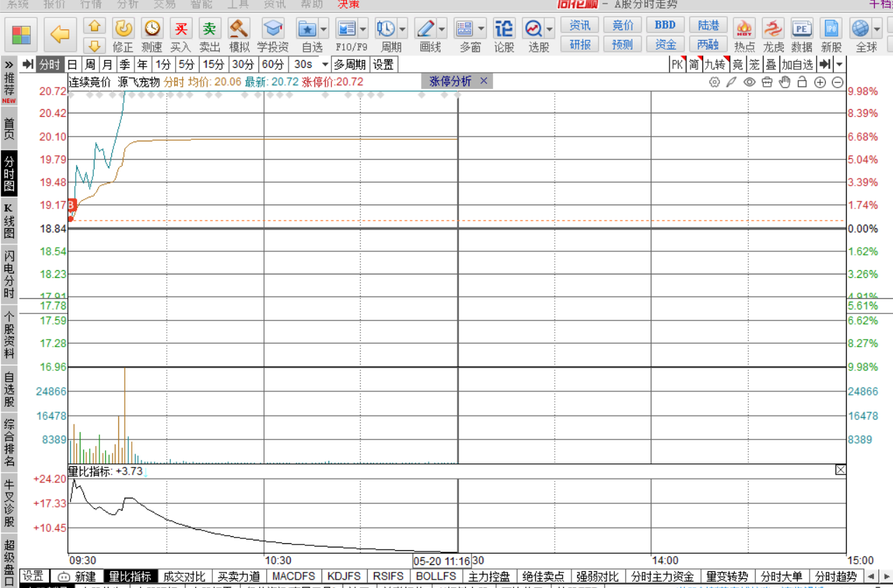This screenshot has width=893, height=588.
Task: Click the 决策 menu item
Action: tap(349, 3)
